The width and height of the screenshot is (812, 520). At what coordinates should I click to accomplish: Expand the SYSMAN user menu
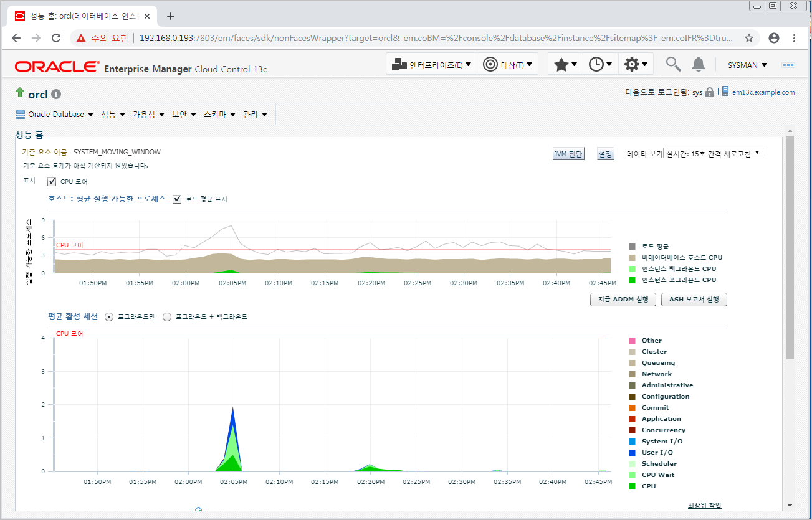coord(747,65)
